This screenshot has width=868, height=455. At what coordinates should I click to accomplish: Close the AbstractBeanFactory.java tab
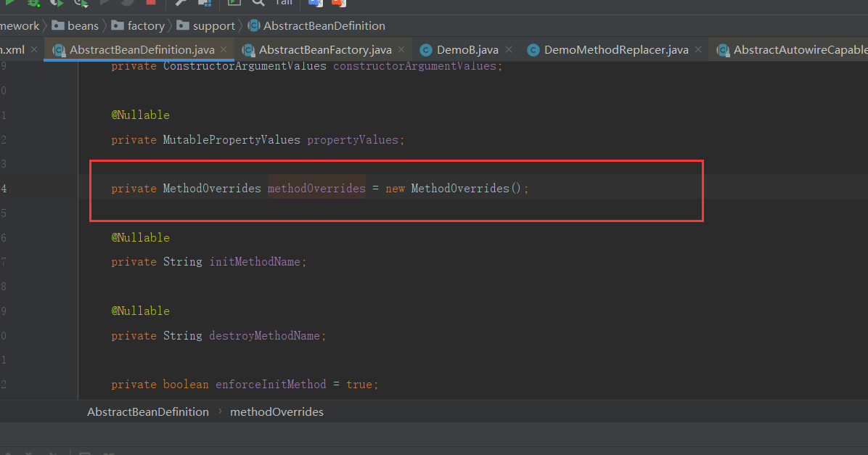click(401, 49)
